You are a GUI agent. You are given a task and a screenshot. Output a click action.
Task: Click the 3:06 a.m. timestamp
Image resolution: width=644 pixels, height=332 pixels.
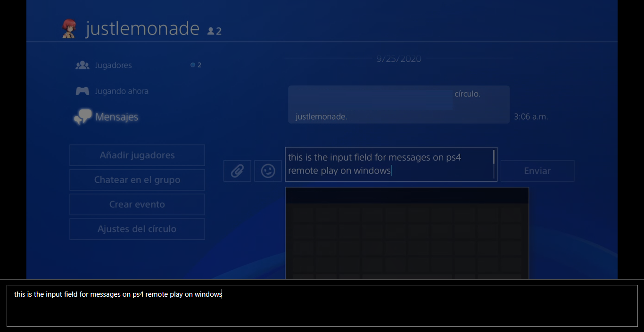tap(531, 117)
